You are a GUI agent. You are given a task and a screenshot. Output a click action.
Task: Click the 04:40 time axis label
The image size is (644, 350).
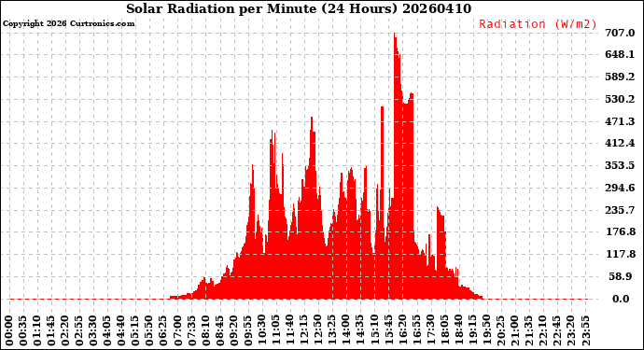coord(121,331)
